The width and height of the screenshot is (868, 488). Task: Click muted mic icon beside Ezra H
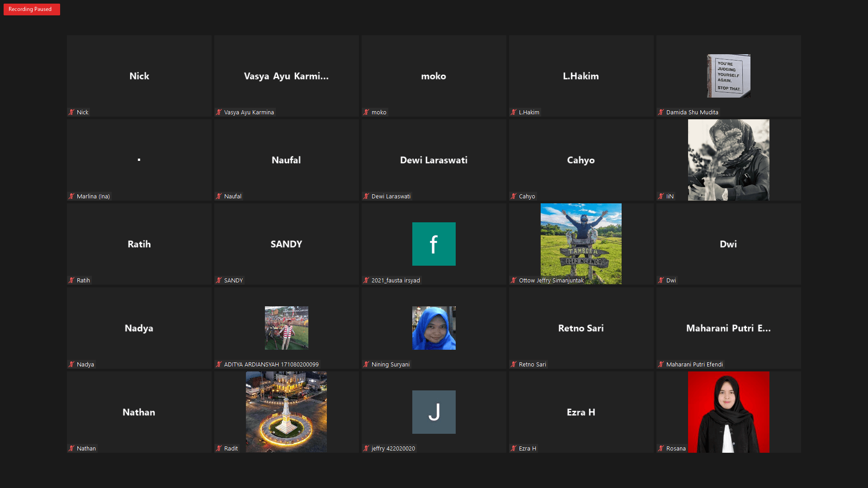point(514,449)
